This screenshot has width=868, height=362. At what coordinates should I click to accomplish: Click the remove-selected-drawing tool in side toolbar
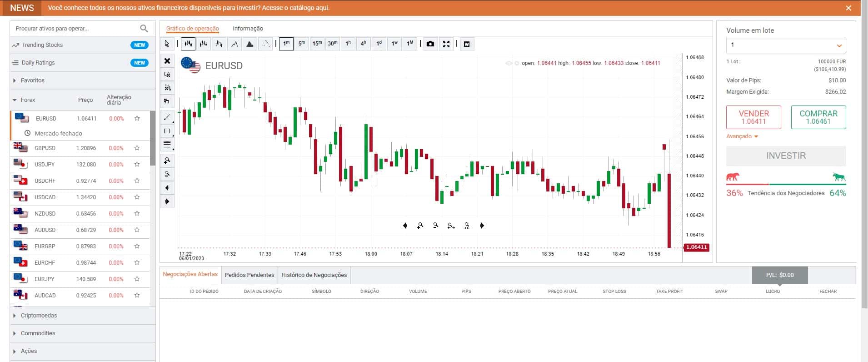(167, 74)
